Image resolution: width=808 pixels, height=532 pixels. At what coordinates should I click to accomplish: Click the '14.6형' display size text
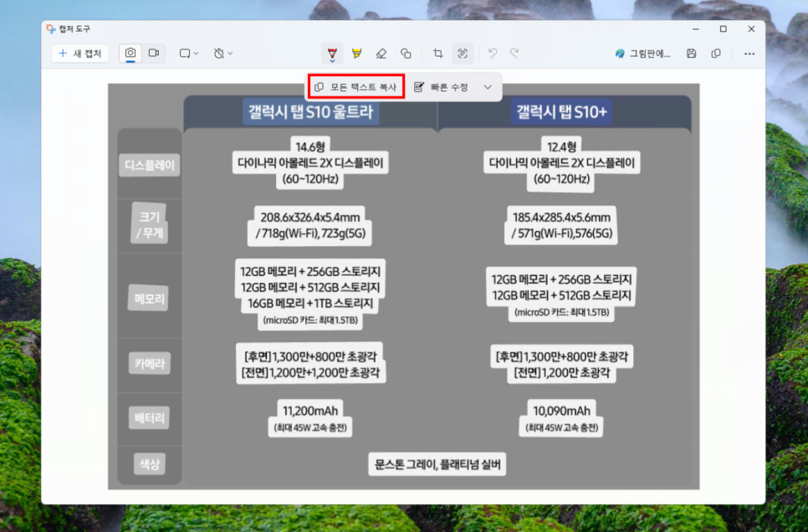click(310, 146)
